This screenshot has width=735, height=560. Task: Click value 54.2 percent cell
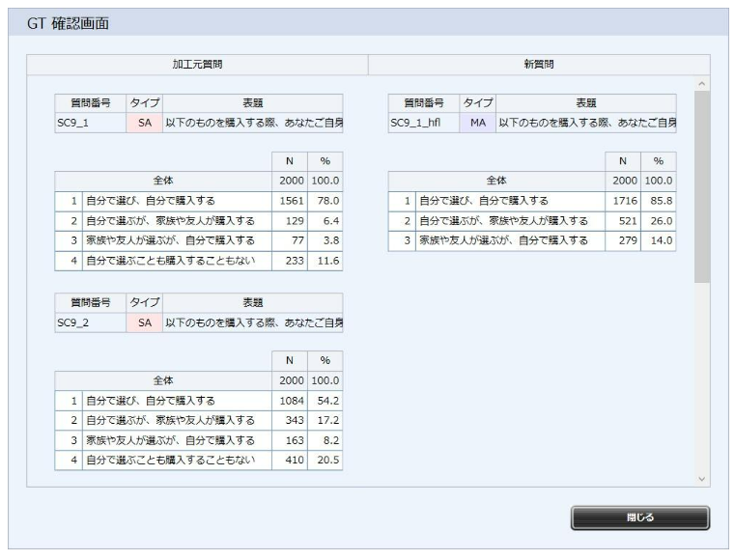325,401
